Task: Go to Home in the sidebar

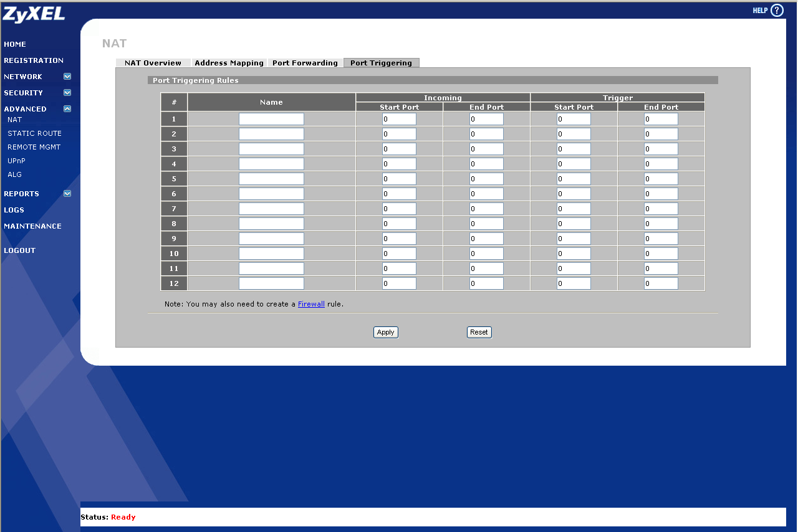Action: tap(15, 44)
